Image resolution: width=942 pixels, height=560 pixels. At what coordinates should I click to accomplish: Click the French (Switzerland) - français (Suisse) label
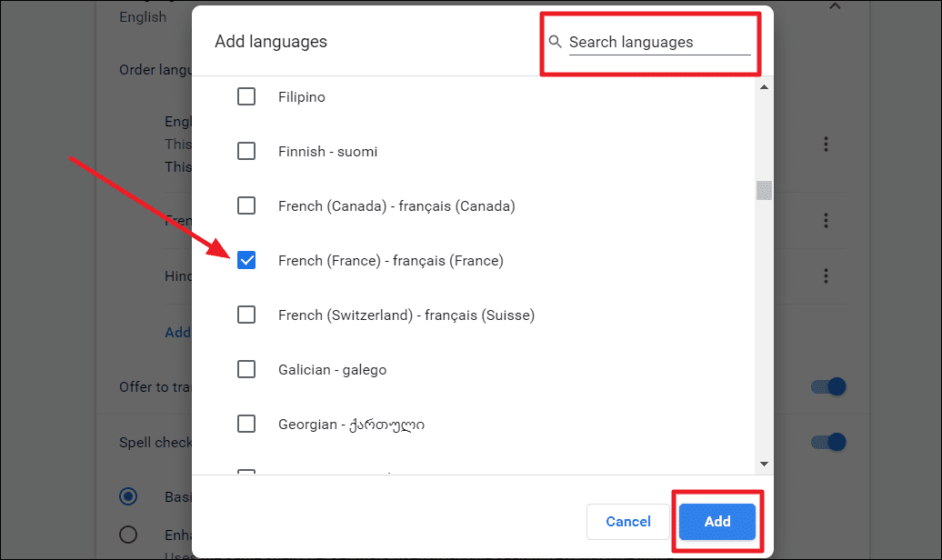click(406, 315)
